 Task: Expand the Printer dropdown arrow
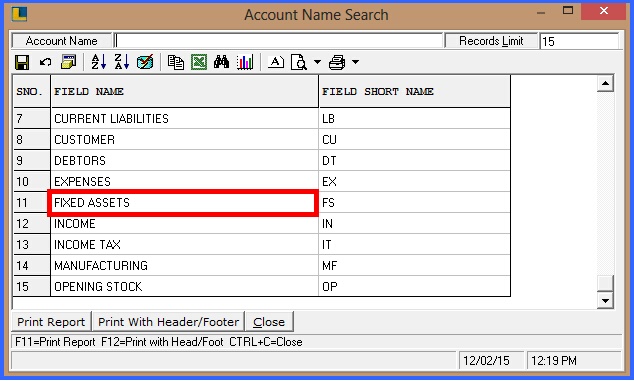click(x=355, y=62)
